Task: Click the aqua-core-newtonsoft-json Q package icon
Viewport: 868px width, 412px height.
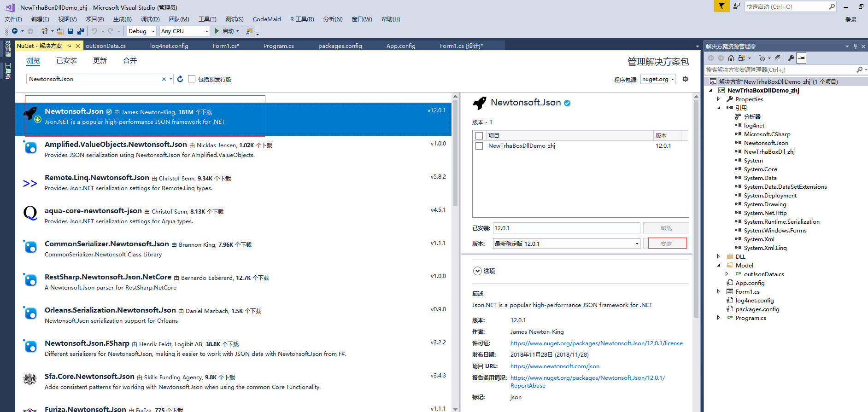Action: 30,213
